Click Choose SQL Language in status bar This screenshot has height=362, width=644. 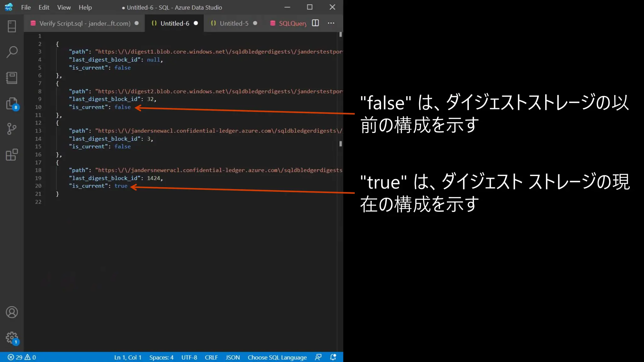(x=277, y=357)
